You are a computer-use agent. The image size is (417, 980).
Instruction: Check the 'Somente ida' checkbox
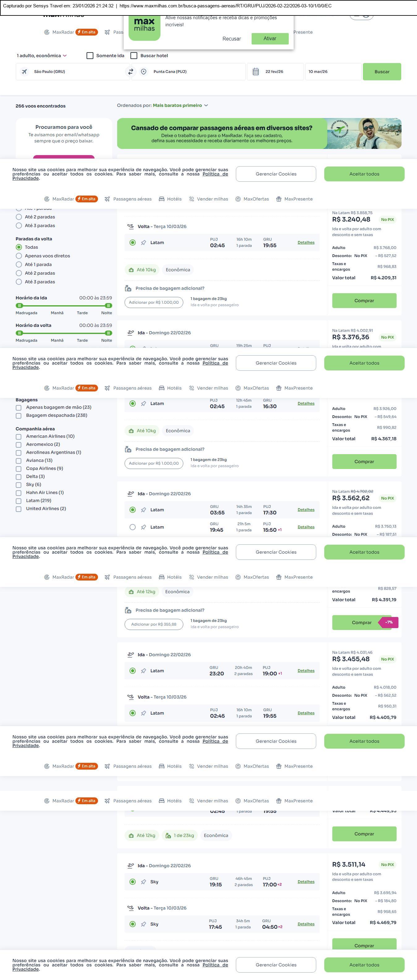[90, 56]
